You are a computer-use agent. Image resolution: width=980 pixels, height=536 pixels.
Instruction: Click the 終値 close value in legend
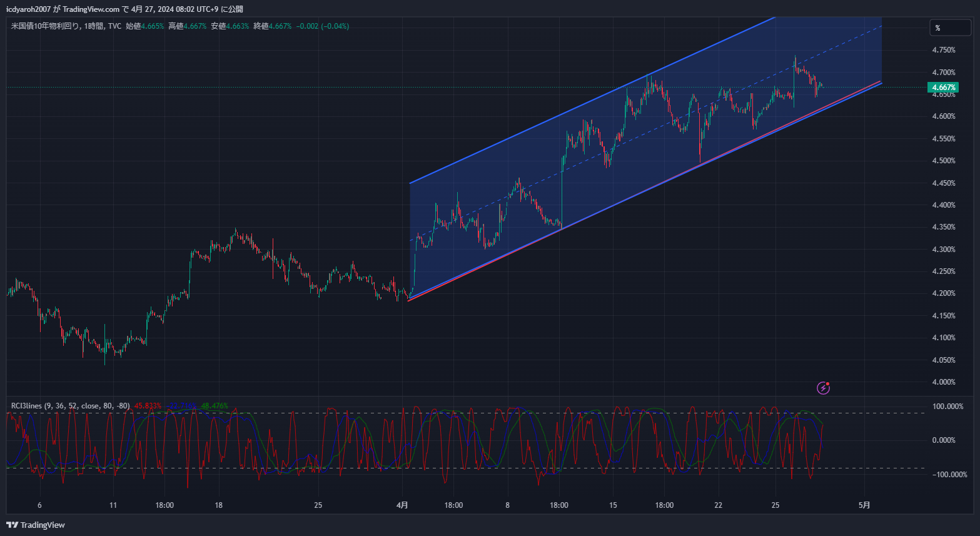280,26
